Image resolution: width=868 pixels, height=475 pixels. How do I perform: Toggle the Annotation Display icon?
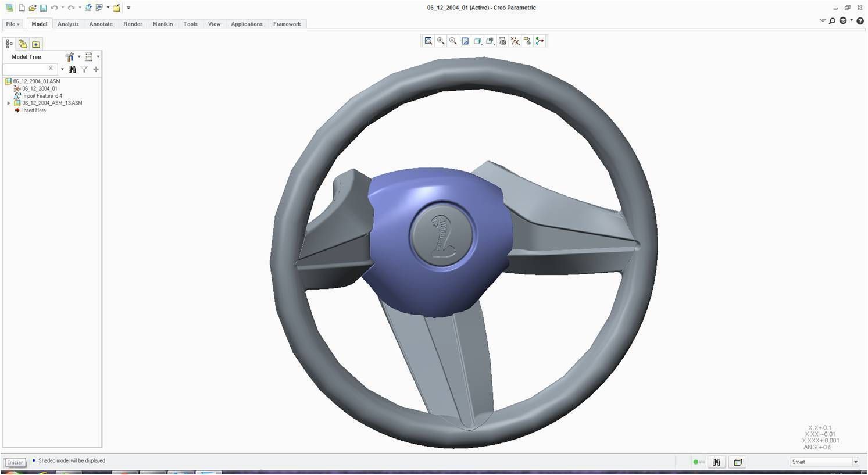click(x=527, y=41)
